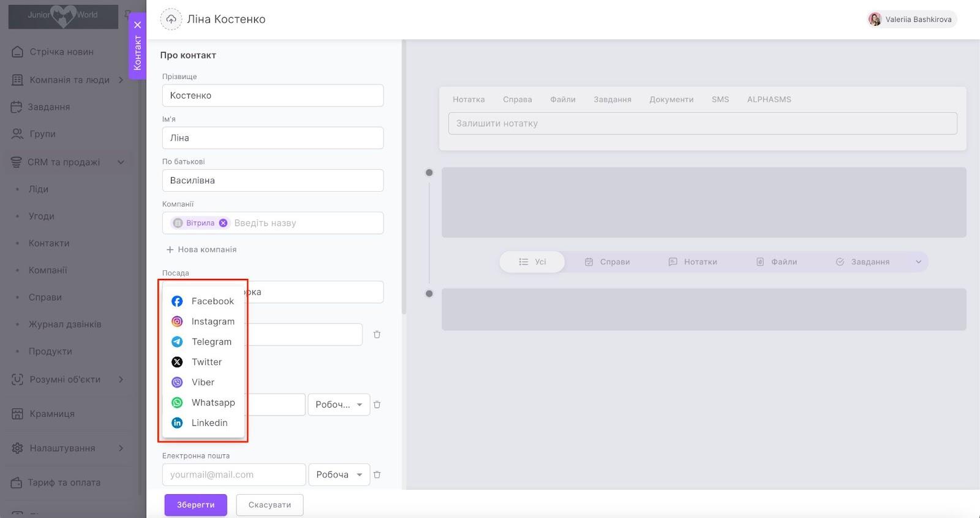Expand the timeline filter chevron after Завдання
Screen dimensions: 980x518
pyautogui.click(x=918, y=262)
